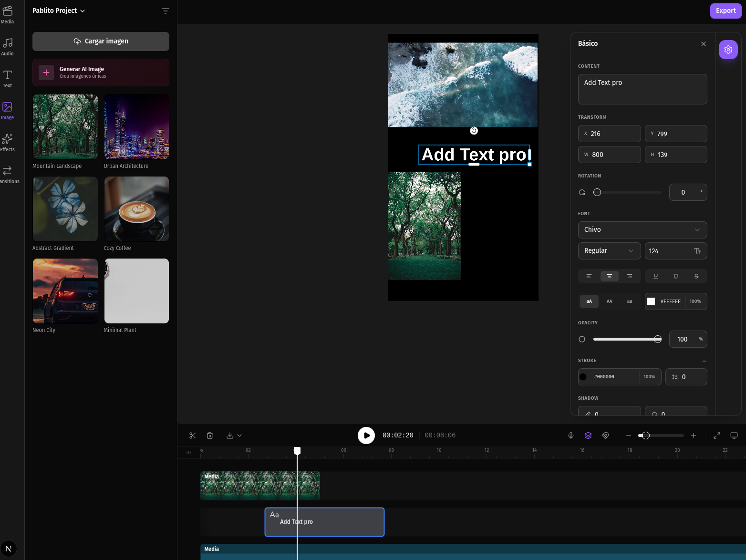This screenshot has width=746, height=560.
Task: Open the white text color swatch
Action: 651,301
